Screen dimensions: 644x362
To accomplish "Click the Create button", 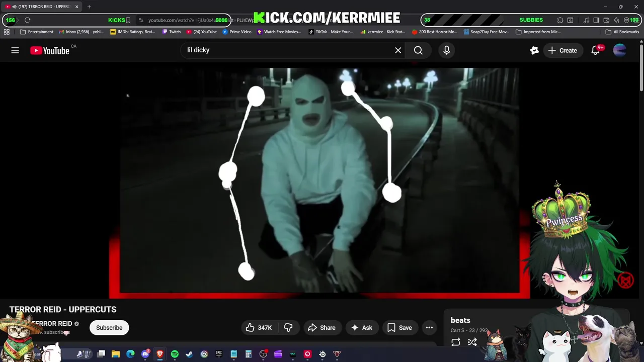I will tap(562, 50).
